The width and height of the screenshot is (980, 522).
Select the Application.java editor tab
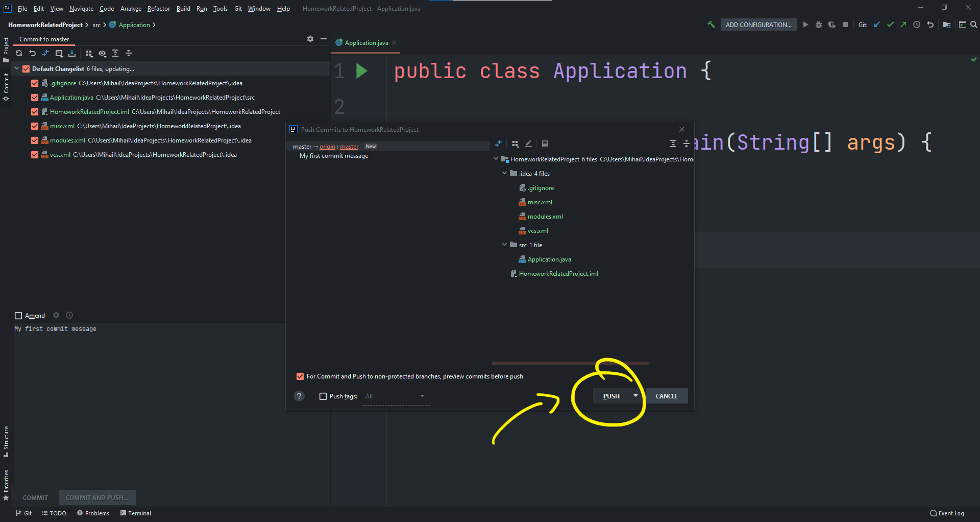pos(366,43)
